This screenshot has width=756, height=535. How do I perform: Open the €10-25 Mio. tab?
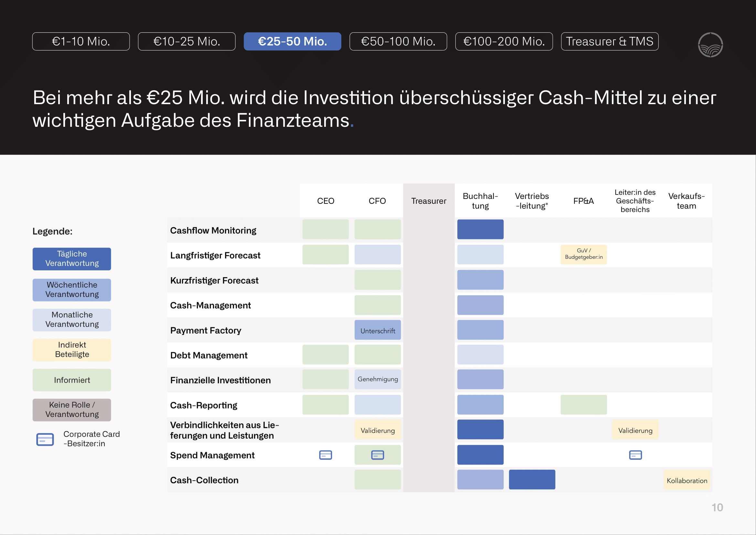tap(187, 41)
